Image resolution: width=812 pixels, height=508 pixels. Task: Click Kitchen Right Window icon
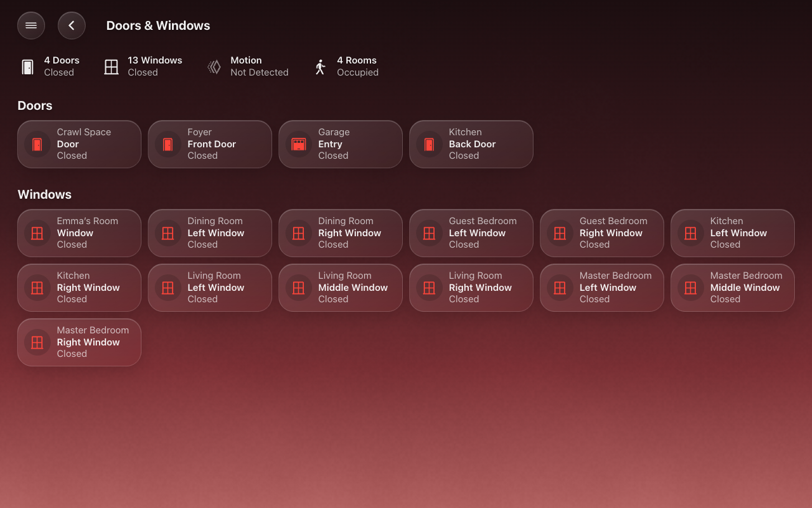click(37, 288)
